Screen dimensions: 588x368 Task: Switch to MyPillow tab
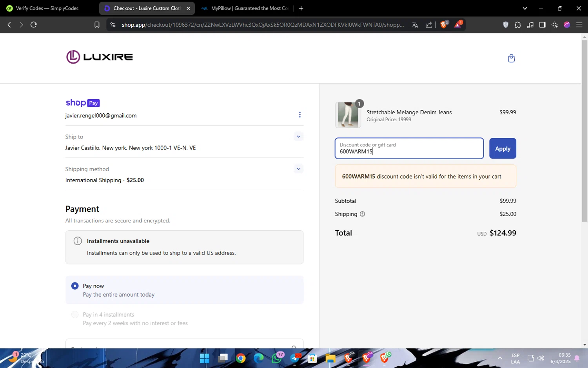(x=245, y=8)
